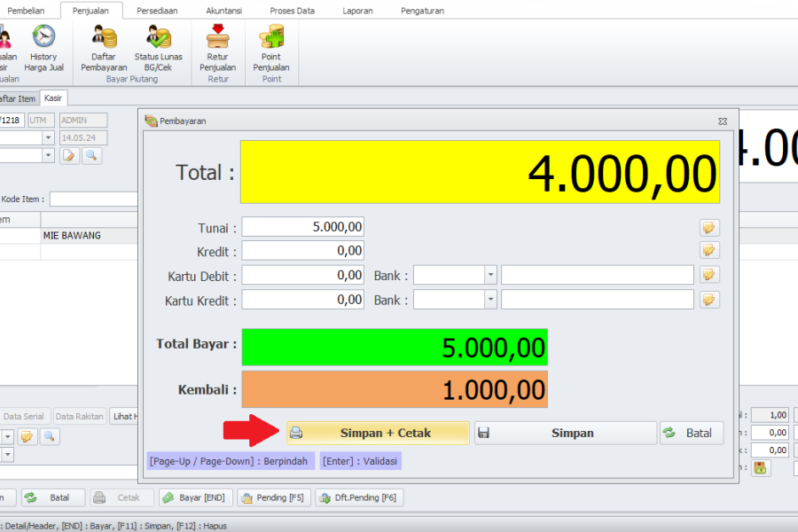Expand Kartu Debit Bank dropdown

pos(490,275)
